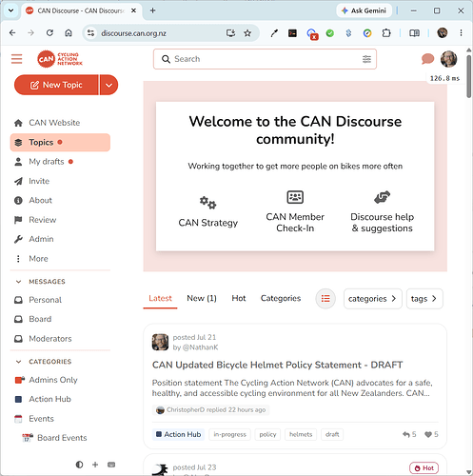
Task: Toggle dark mode with half-circle icon
Action: (x=79, y=465)
